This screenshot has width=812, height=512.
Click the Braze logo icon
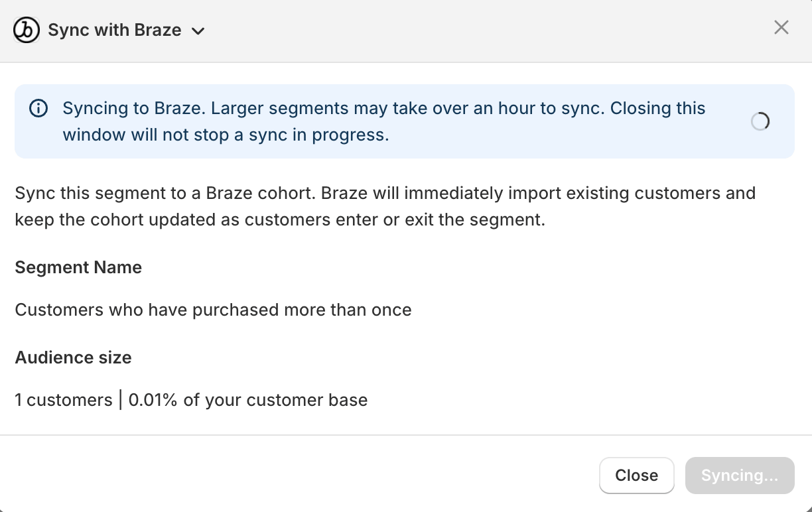click(x=27, y=30)
